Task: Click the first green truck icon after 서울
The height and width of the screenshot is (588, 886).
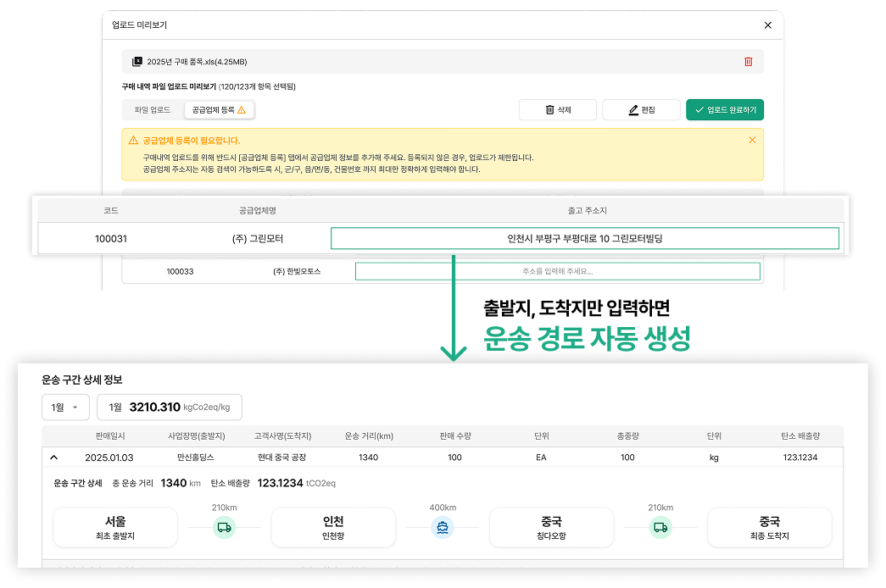Action: click(224, 527)
